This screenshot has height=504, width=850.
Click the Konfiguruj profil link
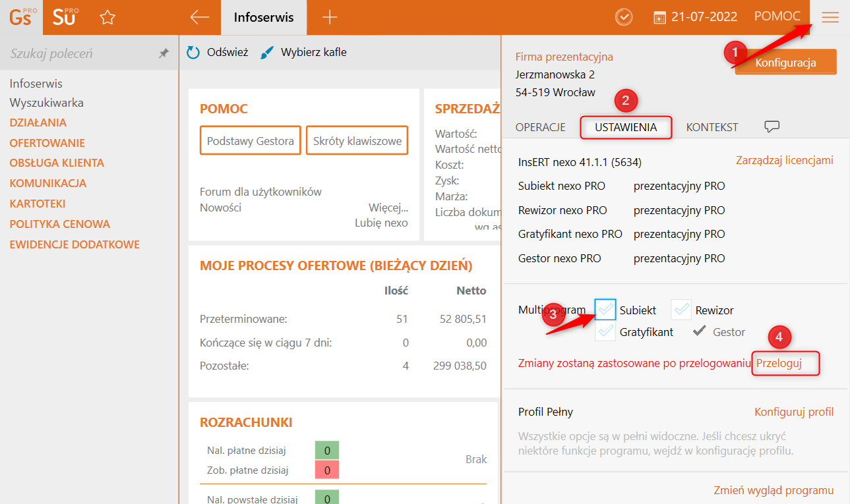[x=794, y=412]
